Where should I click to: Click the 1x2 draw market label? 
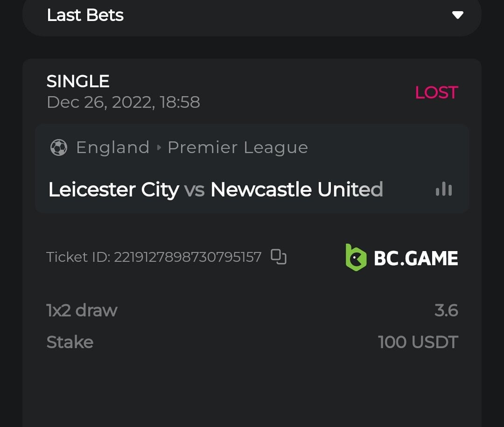click(82, 310)
